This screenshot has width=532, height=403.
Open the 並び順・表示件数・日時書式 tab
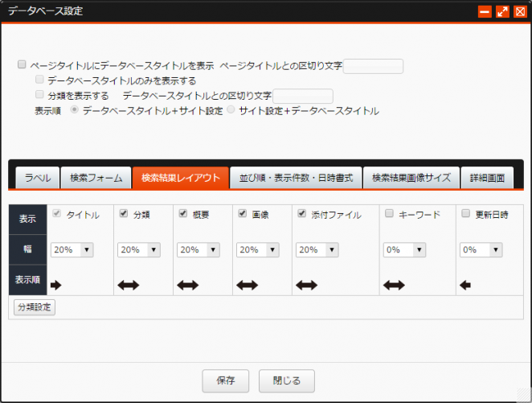296,178
